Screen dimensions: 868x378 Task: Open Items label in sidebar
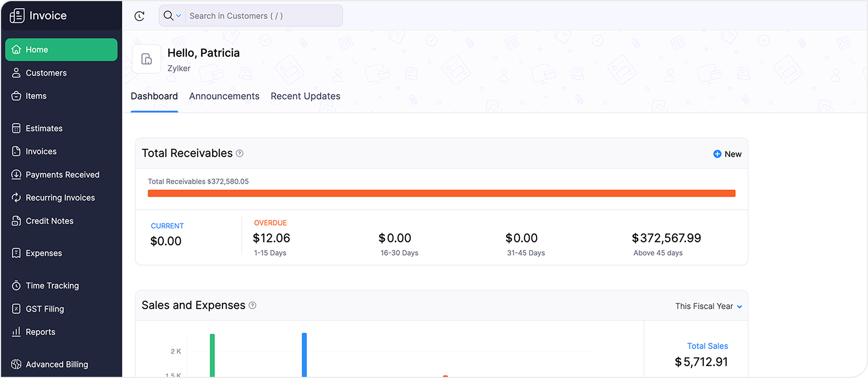pos(36,96)
